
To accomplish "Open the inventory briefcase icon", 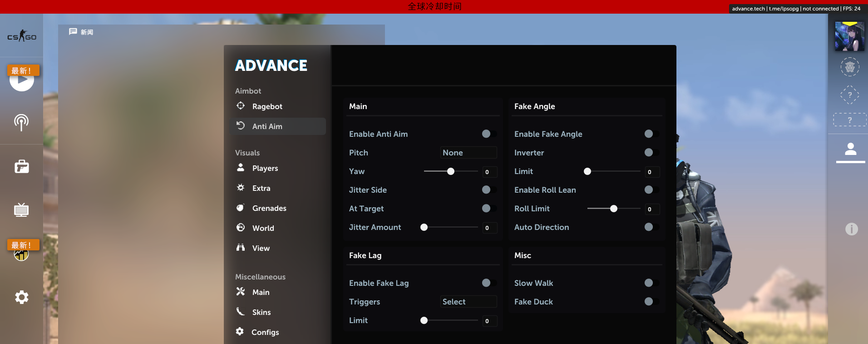I will pos(21,167).
